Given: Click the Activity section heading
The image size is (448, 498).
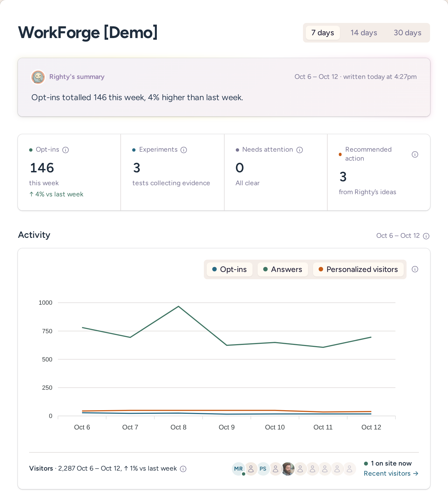Looking at the screenshot, I should click(34, 235).
